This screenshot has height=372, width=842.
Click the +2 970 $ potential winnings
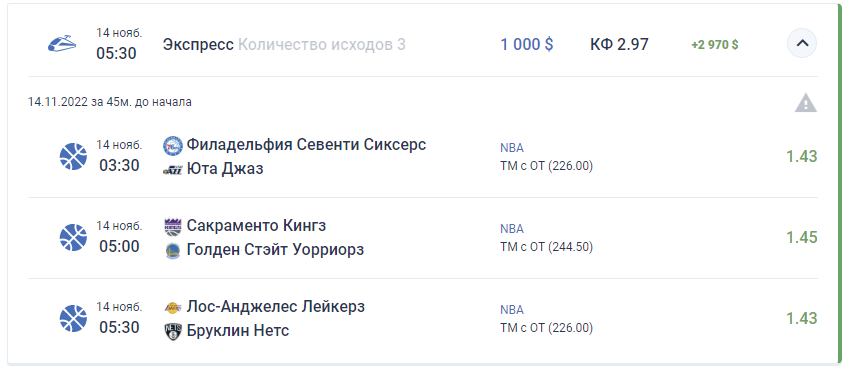point(715,45)
